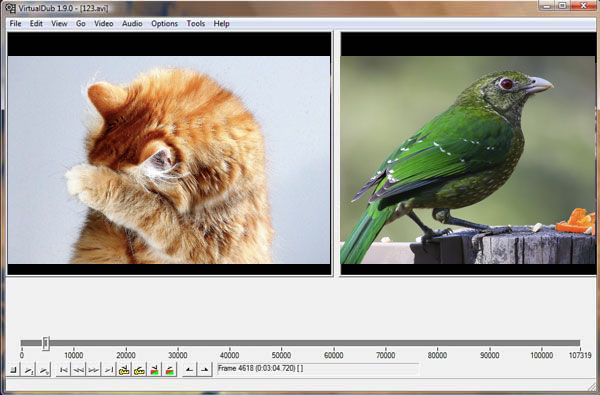Step one frame backward
The width and height of the screenshot is (600, 395).
78,370
